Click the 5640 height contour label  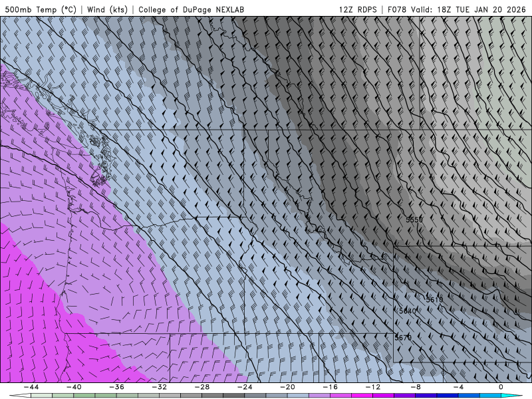coord(408,311)
